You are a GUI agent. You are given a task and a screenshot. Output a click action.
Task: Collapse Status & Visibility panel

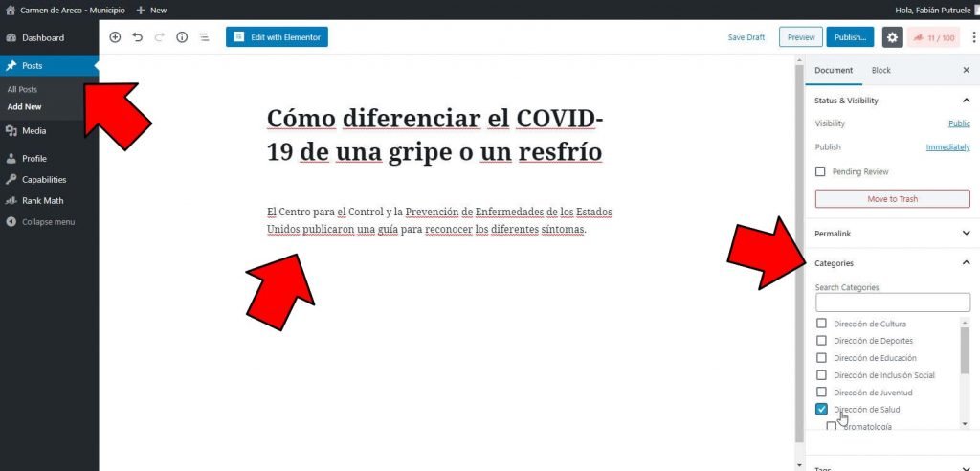[x=967, y=101]
